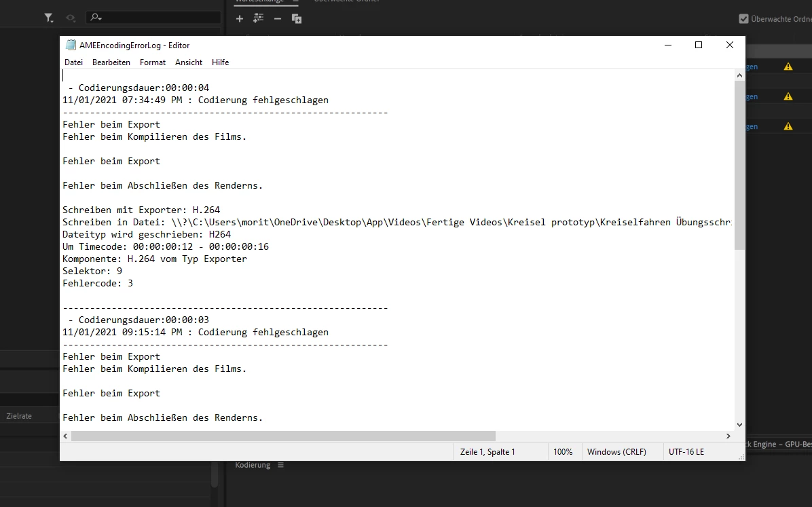
Task: Maximize the AMEEncodingErrorLog Editor window
Action: coord(699,45)
